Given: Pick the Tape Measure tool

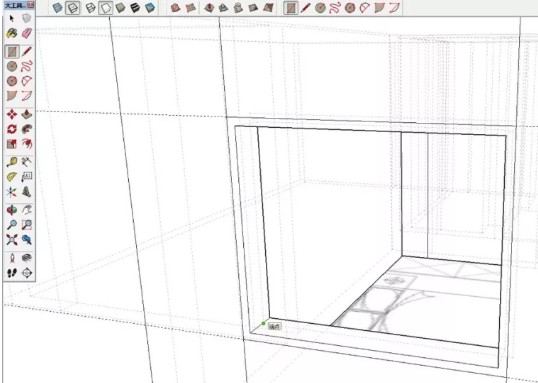Looking at the screenshot, I should 12,162.
